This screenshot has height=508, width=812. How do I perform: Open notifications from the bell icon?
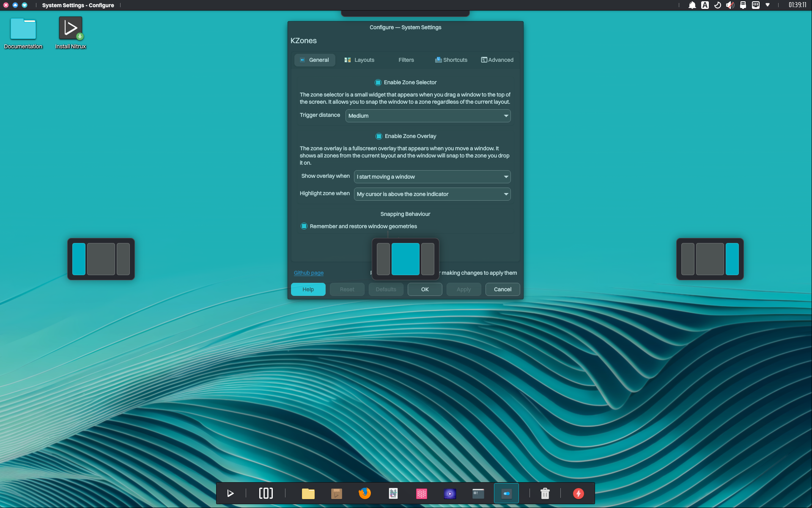tap(692, 5)
